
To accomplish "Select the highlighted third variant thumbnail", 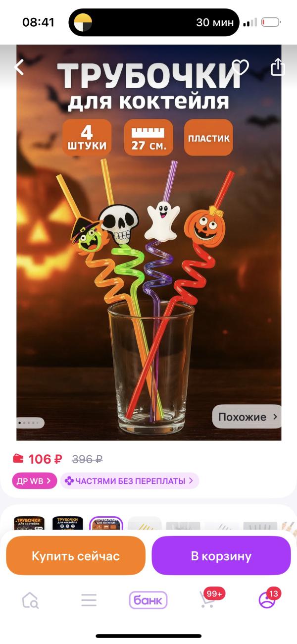I will pyautogui.click(x=106, y=524).
